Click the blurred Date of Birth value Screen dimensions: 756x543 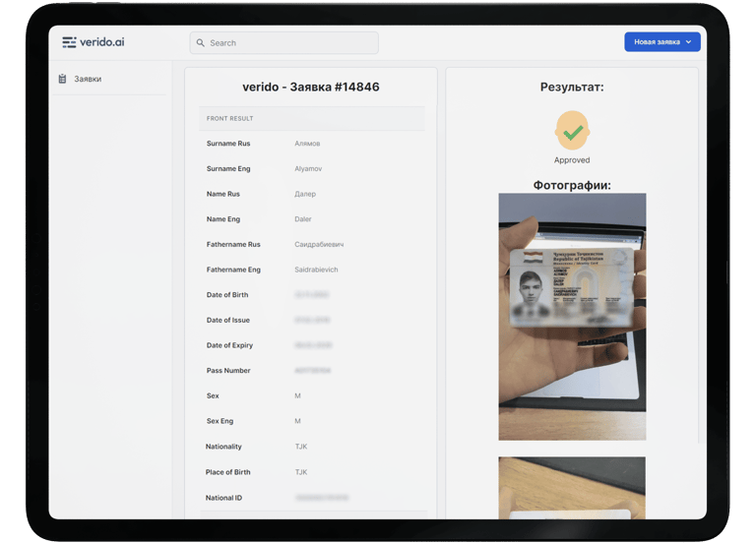pos(312,295)
